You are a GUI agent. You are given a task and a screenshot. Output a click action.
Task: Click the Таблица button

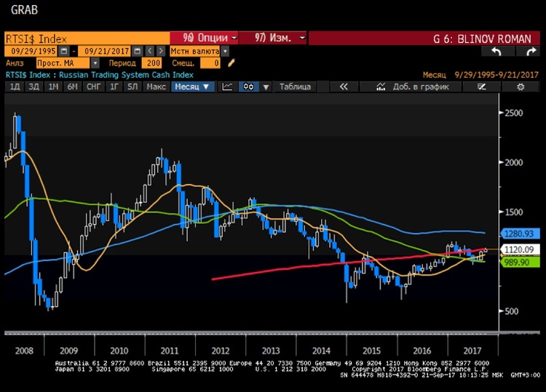[x=295, y=87]
